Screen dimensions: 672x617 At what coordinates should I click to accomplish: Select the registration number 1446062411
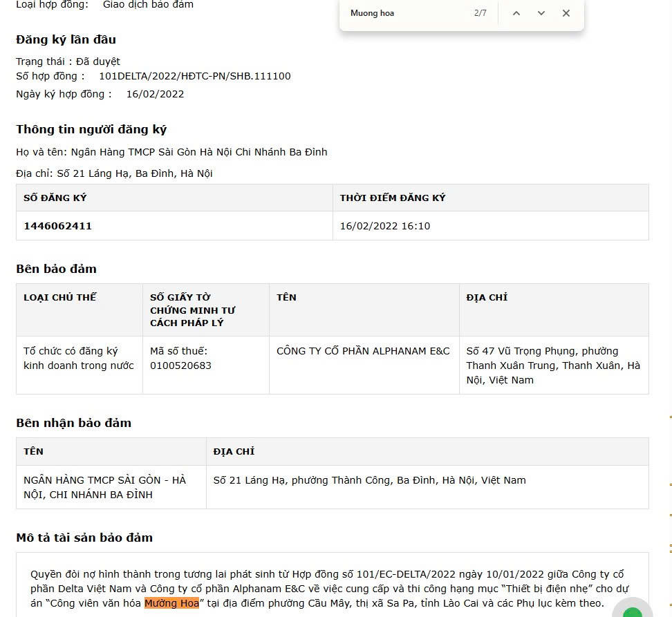(58, 226)
